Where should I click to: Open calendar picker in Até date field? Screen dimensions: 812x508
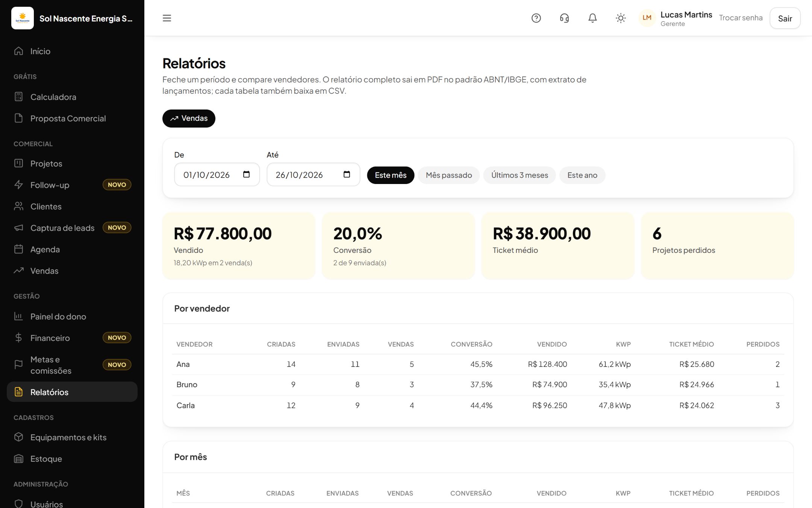[347, 174]
